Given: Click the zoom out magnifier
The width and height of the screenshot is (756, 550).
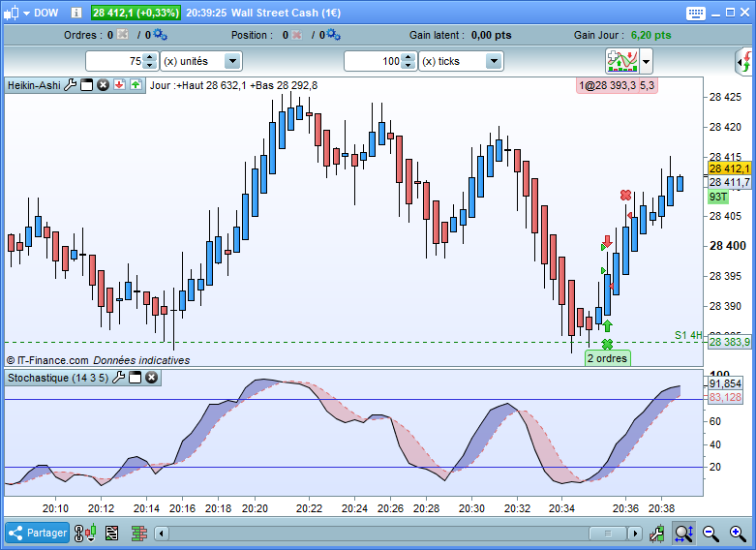Looking at the screenshot, I should [711, 534].
